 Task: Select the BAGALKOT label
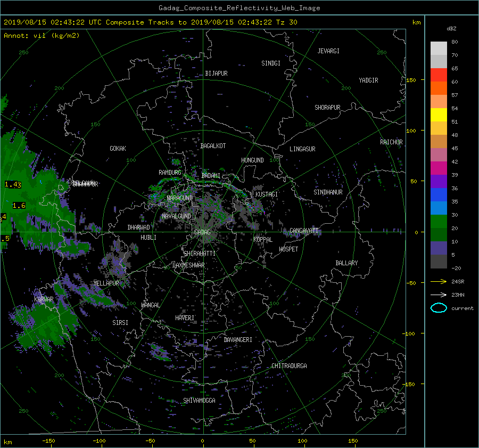coord(213,146)
